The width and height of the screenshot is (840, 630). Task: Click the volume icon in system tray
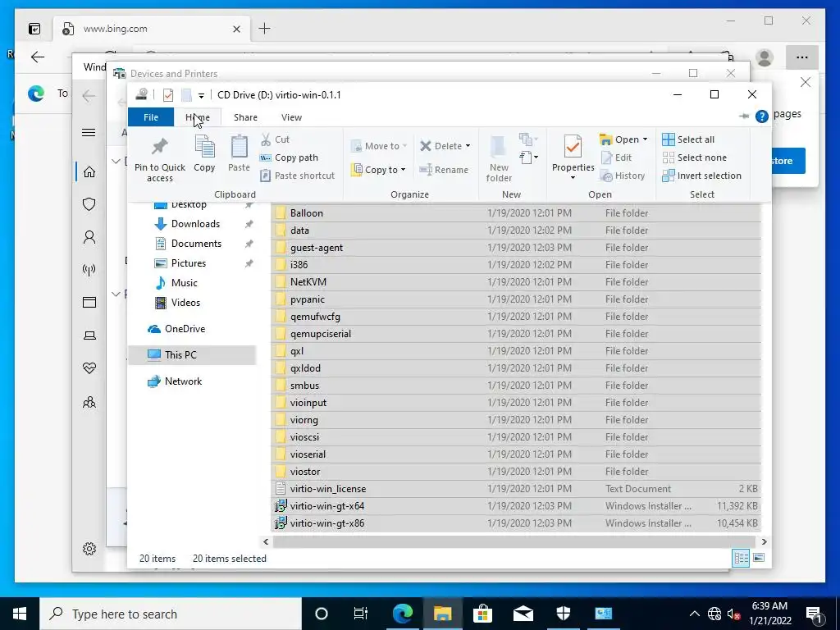click(x=733, y=614)
